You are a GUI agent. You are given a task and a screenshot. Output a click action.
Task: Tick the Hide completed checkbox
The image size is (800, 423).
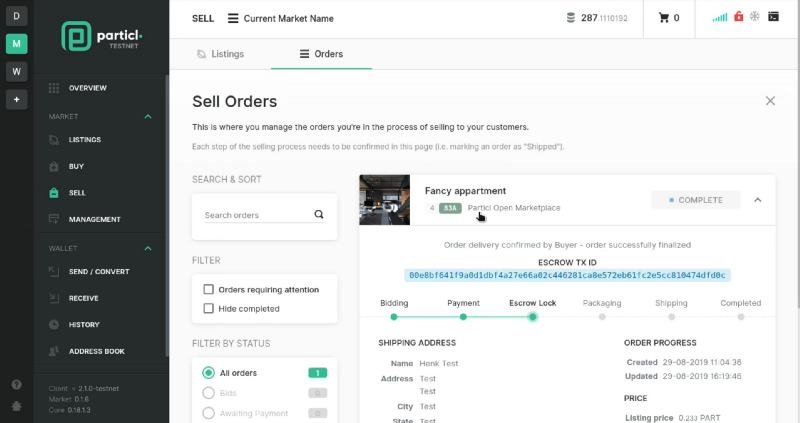tap(208, 309)
